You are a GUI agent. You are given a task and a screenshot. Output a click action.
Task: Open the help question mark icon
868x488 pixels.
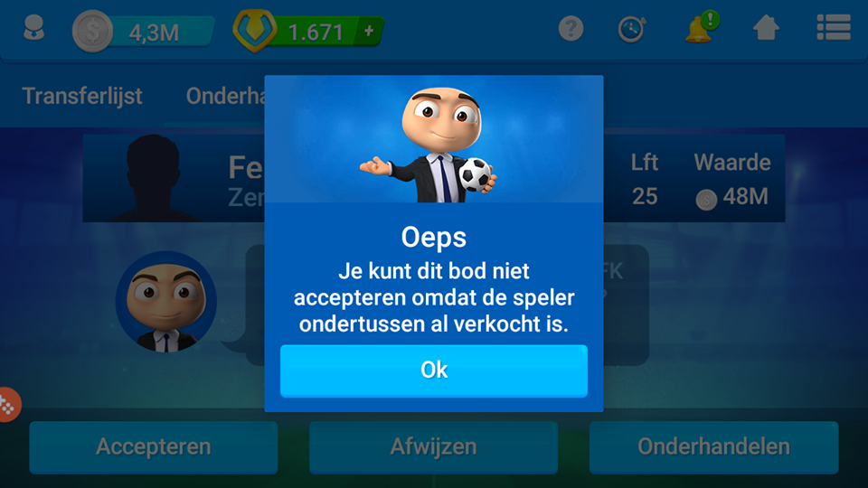(571, 28)
